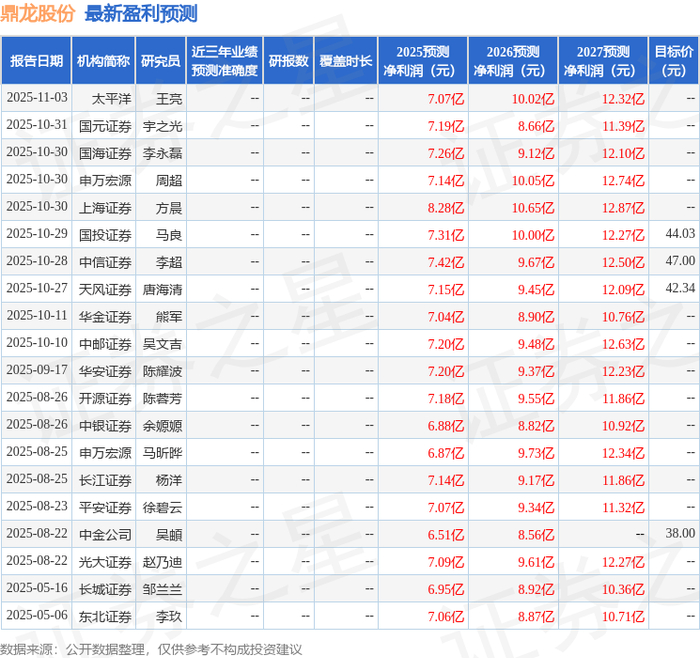Viewport: 700px width, 658px height.
Task: Click 9.73亿 in 马昕晔 row
Action: tap(536, 453)
